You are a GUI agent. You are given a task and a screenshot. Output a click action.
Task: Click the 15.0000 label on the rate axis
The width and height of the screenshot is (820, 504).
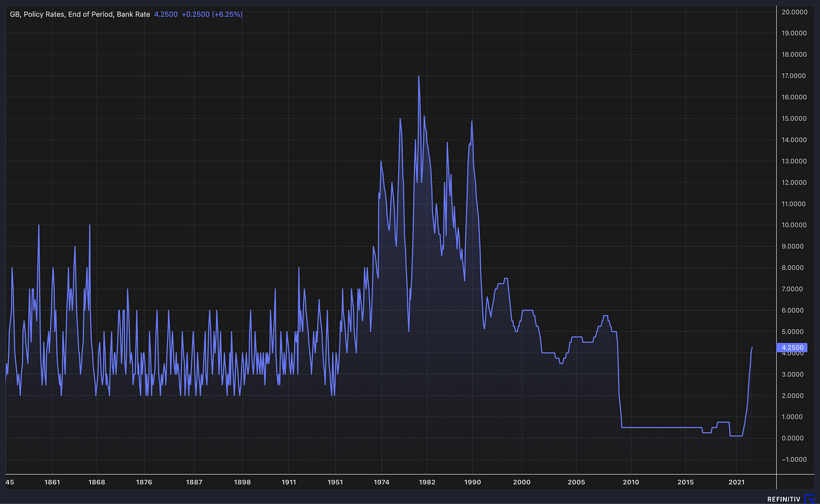tap(794, 119)
